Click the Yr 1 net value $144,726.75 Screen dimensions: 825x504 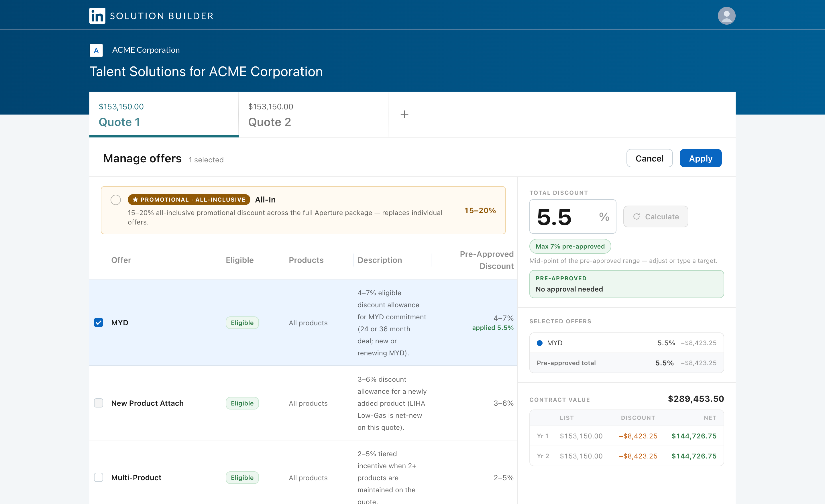pos(694,436)
